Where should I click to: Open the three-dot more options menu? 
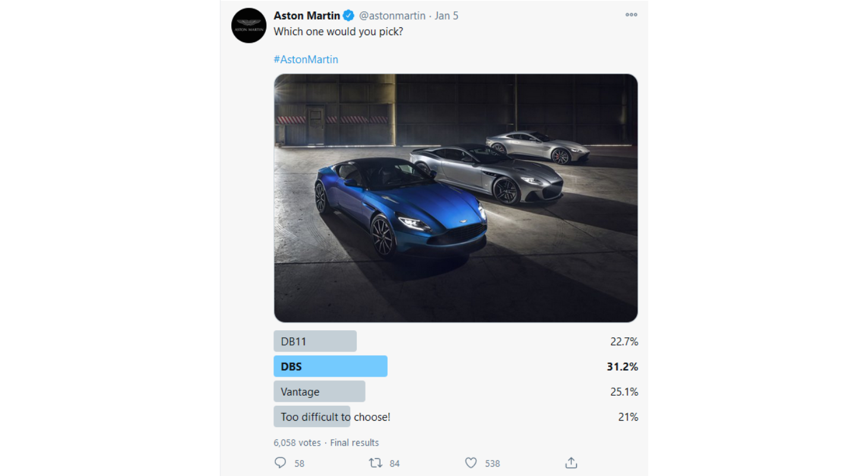coord(631,15)
